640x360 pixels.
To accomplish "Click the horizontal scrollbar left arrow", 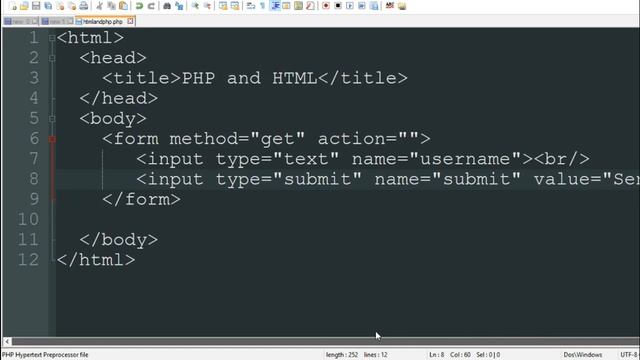I will (7, 341).
